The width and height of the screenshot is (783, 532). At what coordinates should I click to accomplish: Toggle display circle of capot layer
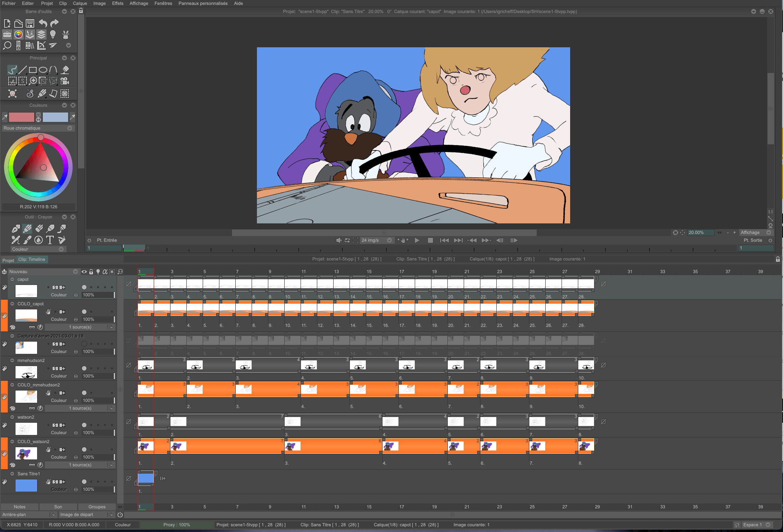(84, 287)
